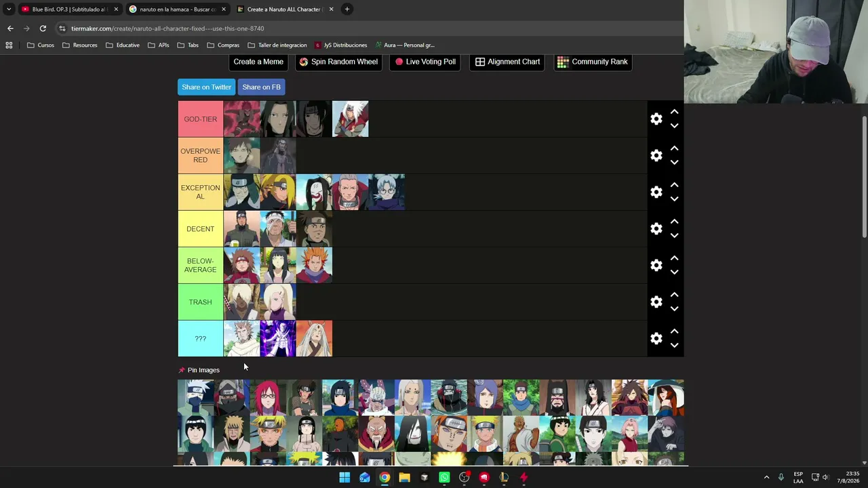This screenshot has height=488, width=868.
Task: Open the Windows Start menu
Action: pos(344,477)
